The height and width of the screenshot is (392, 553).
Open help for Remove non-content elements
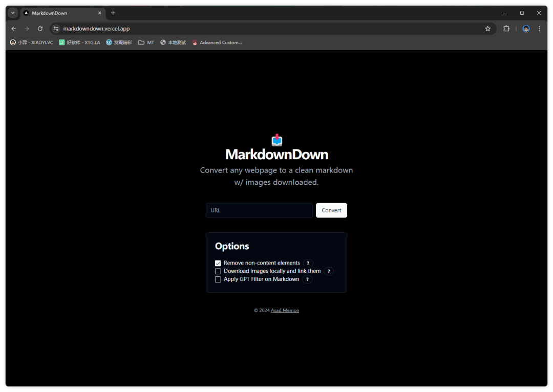click(308, 263)
